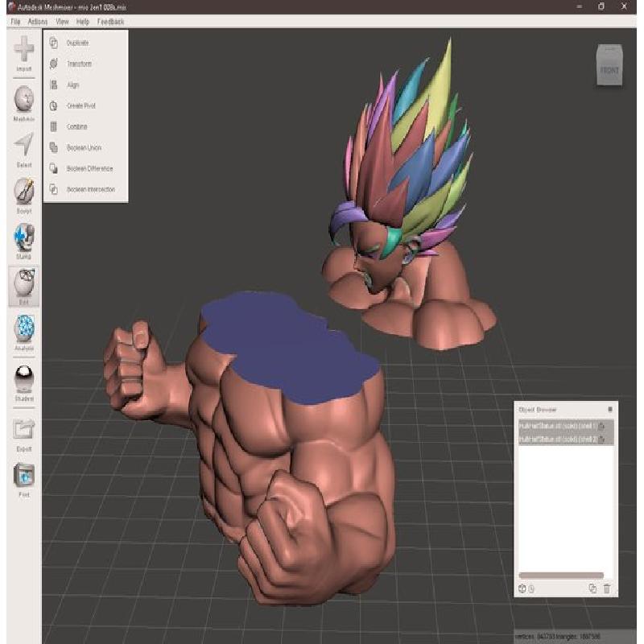The height and width of the screenshot is (644, 644).
Task: Click the Import plus icon
Action: coord(24,49)
